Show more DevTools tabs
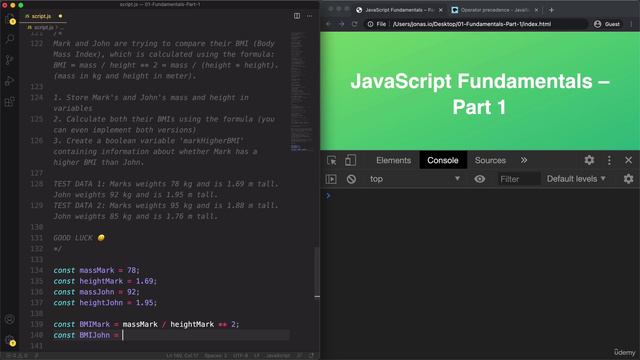 pos(524,160)
